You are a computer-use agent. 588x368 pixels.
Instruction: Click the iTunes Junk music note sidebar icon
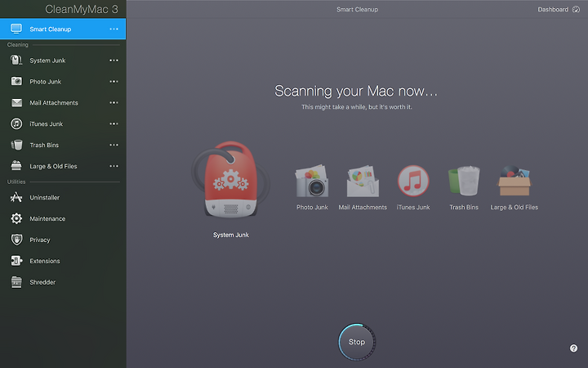click(x=16, y=123)
